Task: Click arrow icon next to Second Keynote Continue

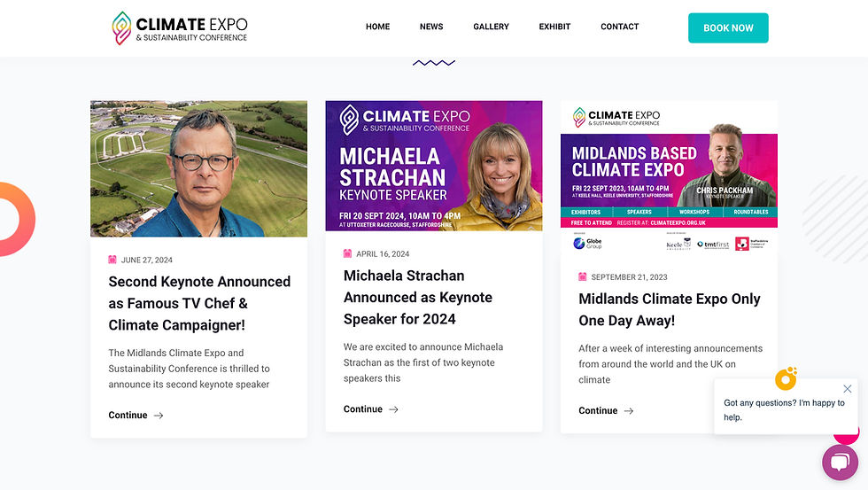Action: tap(159, 416)
